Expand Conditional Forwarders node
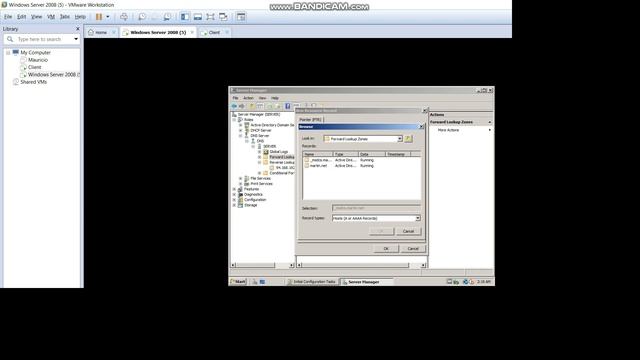 click(259, 173)
